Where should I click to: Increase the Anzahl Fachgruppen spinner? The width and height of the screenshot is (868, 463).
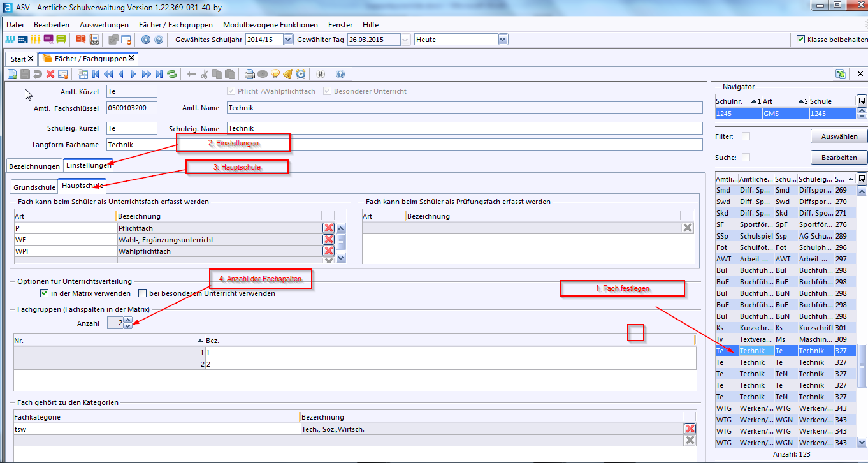coord(128,320)
